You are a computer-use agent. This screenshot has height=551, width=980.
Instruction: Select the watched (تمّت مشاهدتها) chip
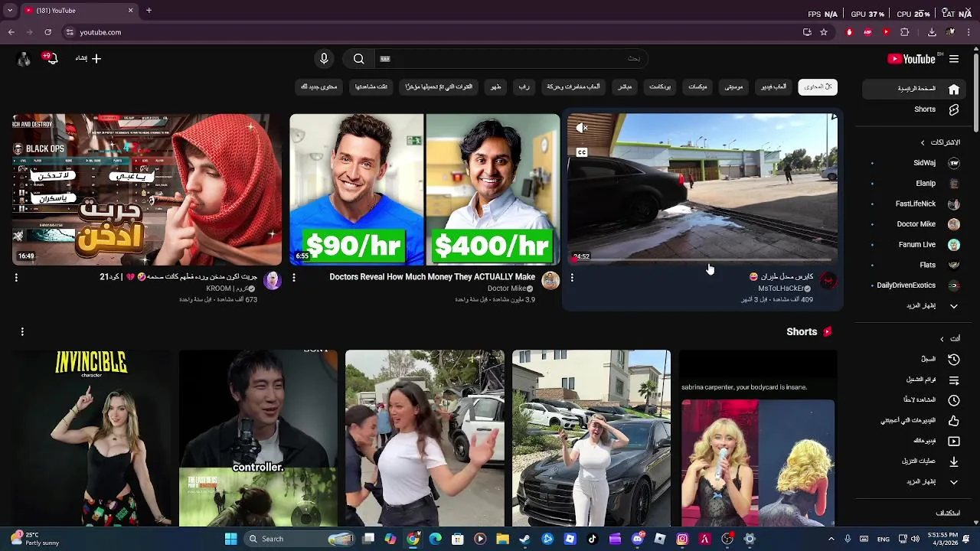[x=371, y=87]
